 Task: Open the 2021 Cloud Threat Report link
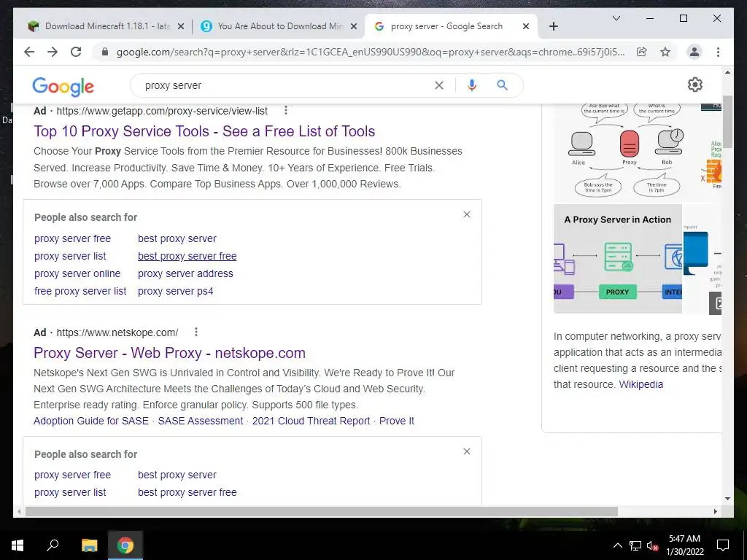click(x=311, y=421)
